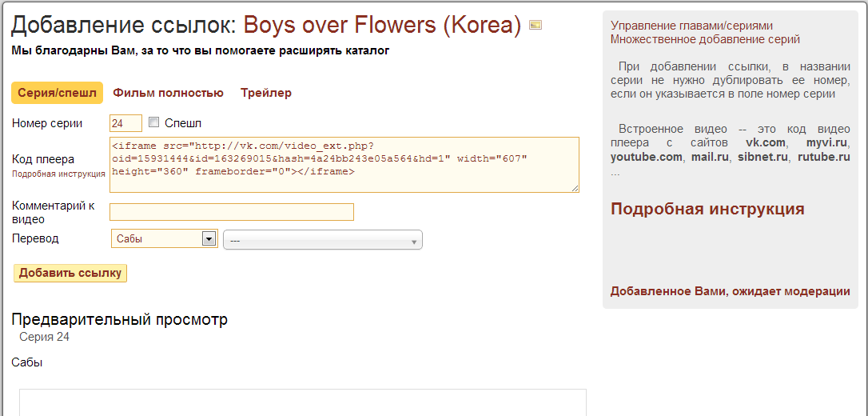Image resolution: width=868 pixels, height=416 pixels.
Task: Open Множественное добавление серий link
Action: point(705,39)
